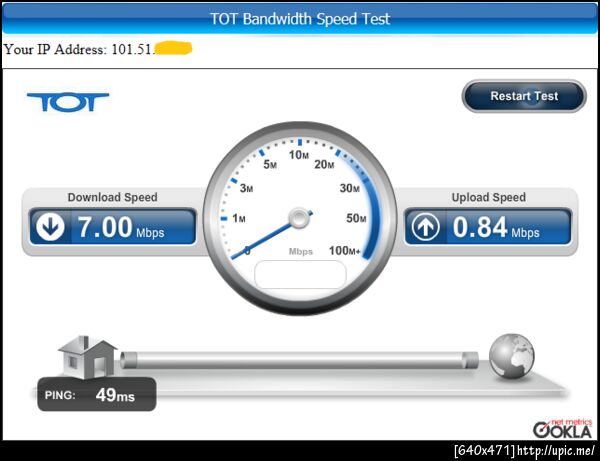Click the 7.00 Mbps download result
This screenshot has height=461, width=600.
[121, 227]
